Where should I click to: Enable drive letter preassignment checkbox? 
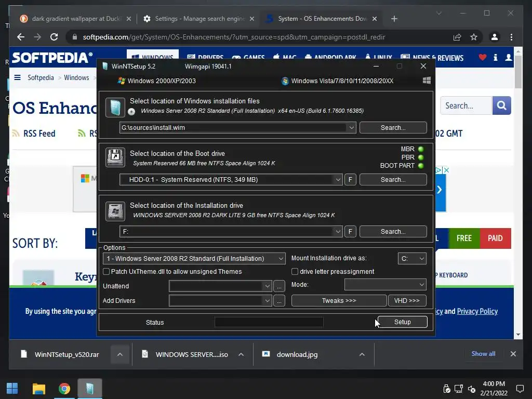[x=295, y=271]
